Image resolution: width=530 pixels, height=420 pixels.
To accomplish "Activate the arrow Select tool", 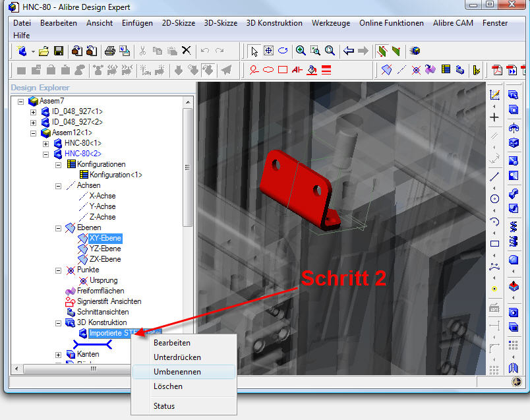I will tap(254, 51).
